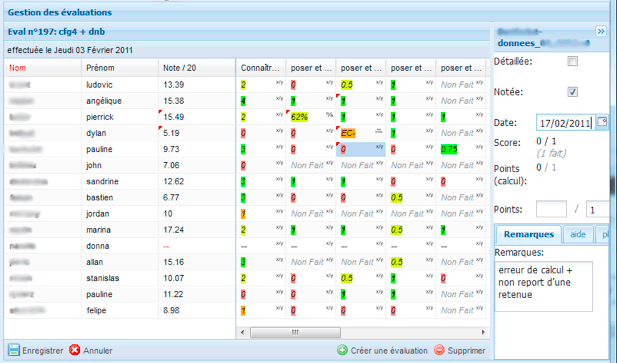The width and height of the screenshot is (617, 363).
Task: Click in the Date field 17/02/2011
Action: click(566, 123)
